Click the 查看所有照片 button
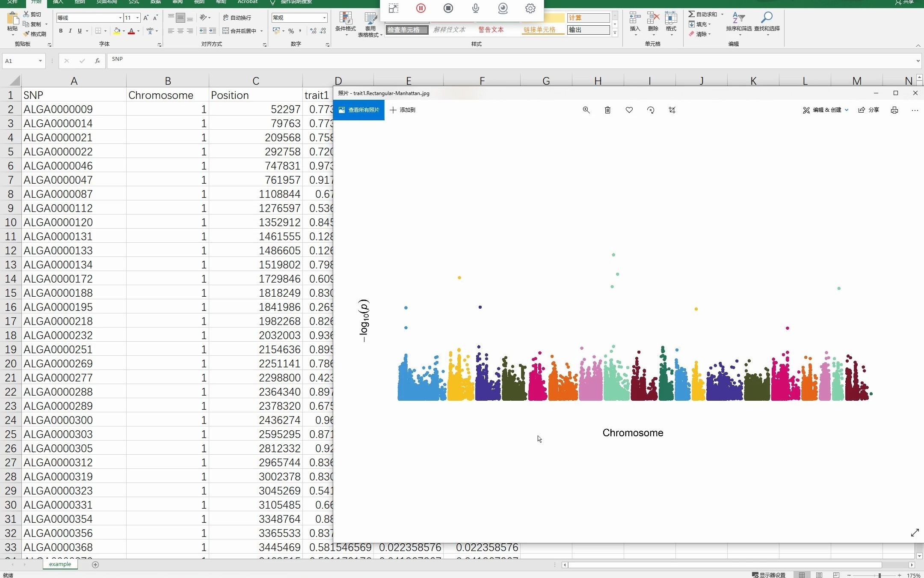 [359, 110]
